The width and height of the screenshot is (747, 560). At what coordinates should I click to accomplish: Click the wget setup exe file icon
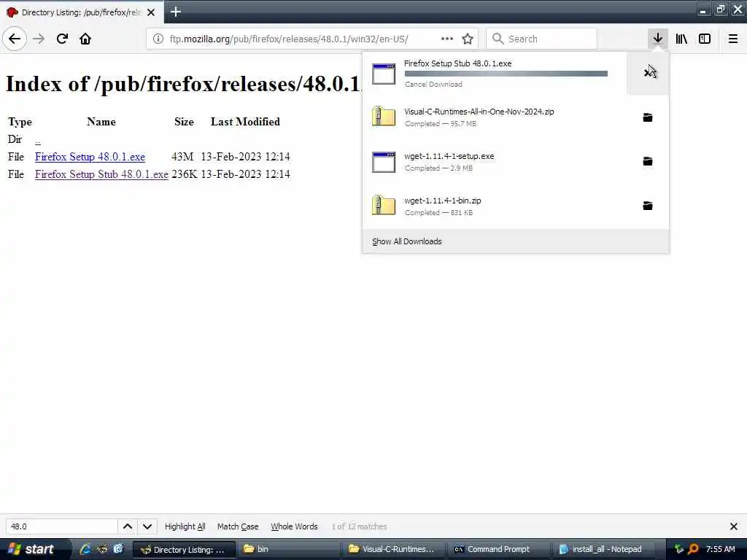click(384, 162)
